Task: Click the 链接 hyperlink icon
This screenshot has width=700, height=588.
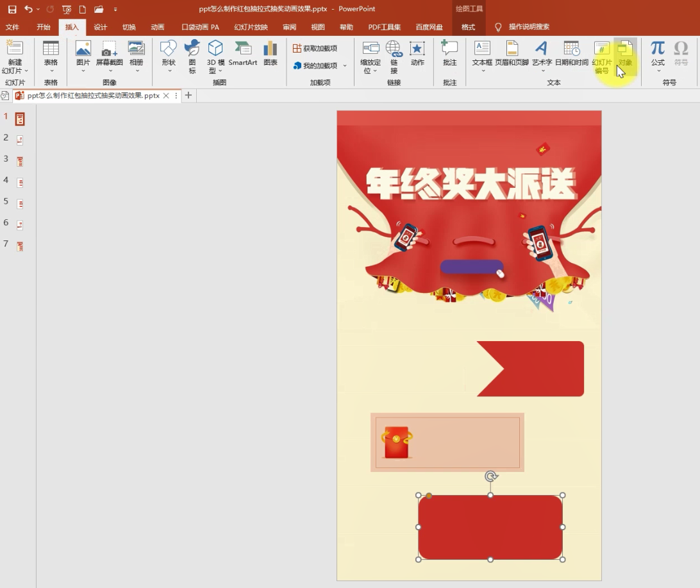Action: pos(394,48)
